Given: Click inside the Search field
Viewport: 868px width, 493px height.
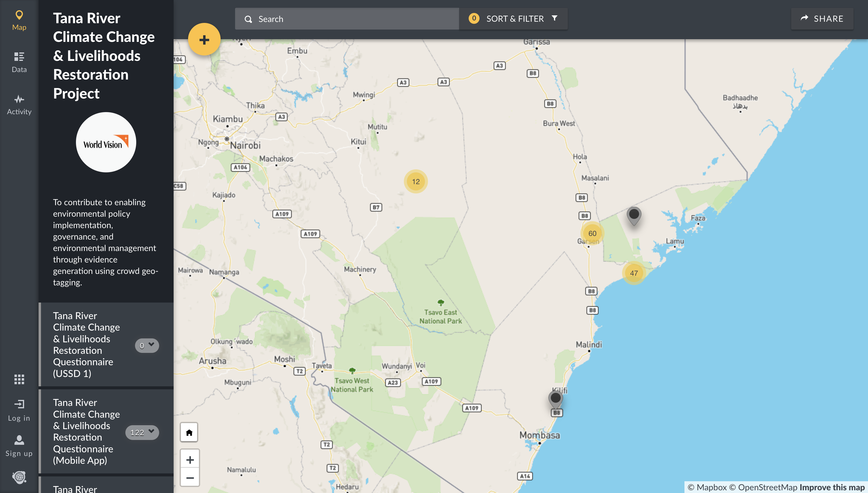Looking at the screenshot, I should [347, 19].
